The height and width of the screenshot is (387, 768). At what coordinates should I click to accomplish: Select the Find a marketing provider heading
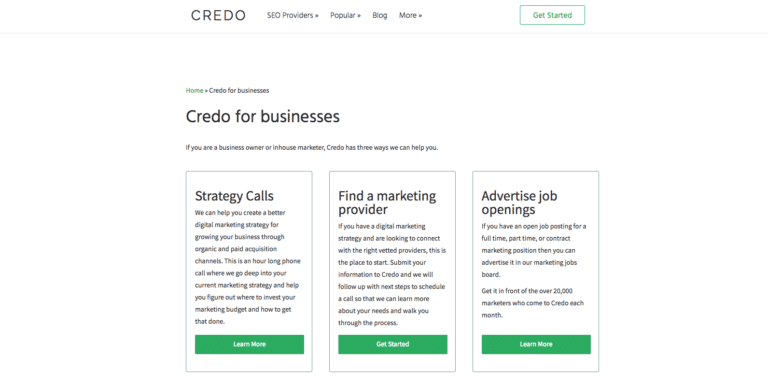pos(387,202)
